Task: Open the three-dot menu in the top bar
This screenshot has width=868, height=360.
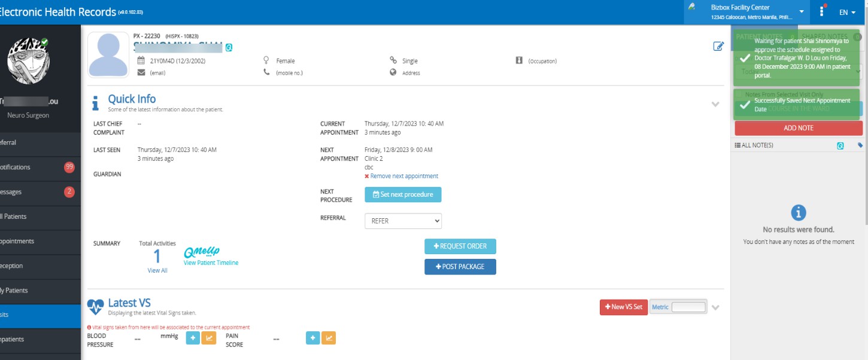Action: point(822,12)
